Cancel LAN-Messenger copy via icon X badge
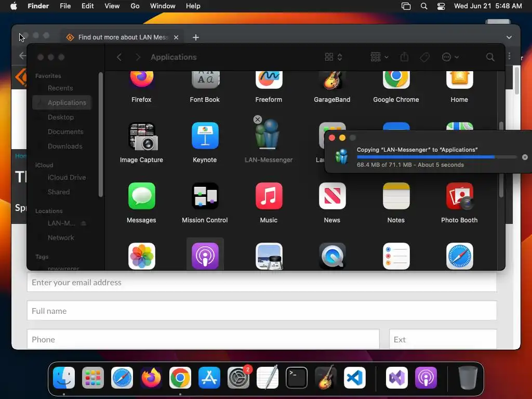This screenshot has height=399, width=532. [258, 119]
